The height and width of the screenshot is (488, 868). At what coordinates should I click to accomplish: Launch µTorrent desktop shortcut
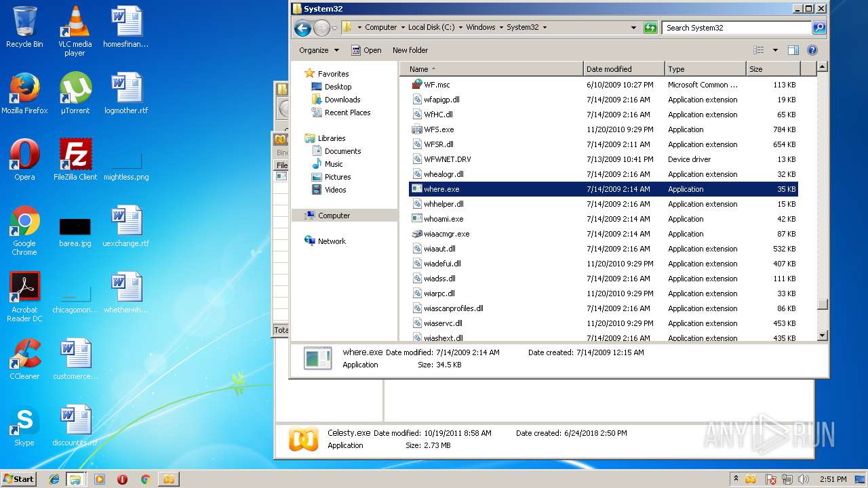[75, 94]
